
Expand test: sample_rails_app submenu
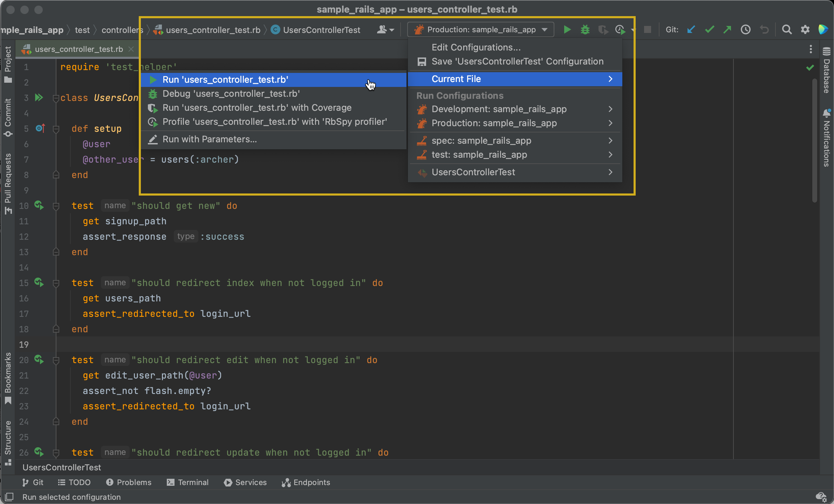click(x=515, y=155)
